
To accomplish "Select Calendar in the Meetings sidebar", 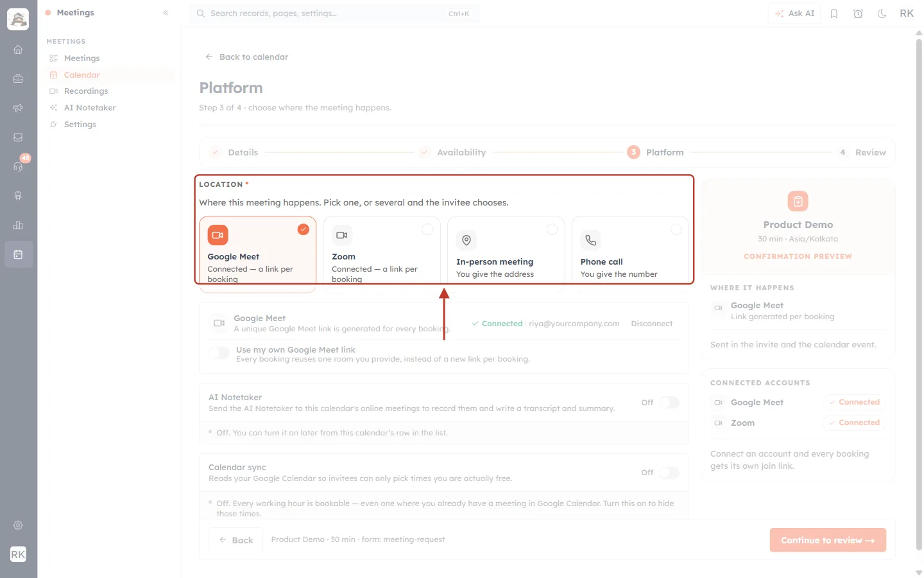I will [x=109, y=74].
